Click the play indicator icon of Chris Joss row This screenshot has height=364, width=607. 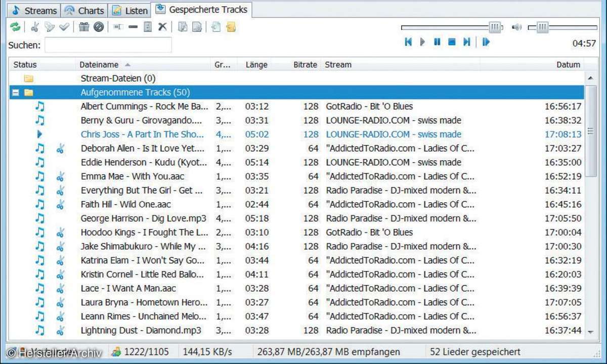click(40, 134)
